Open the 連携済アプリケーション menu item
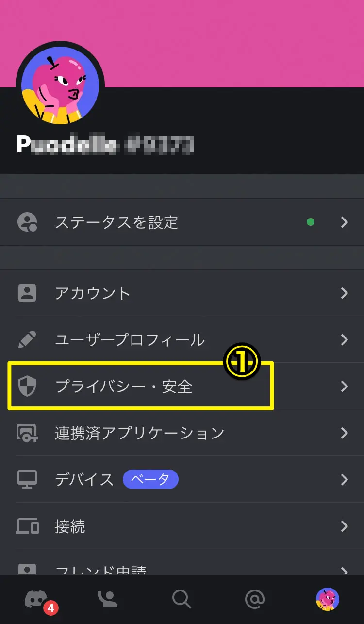 182,433
